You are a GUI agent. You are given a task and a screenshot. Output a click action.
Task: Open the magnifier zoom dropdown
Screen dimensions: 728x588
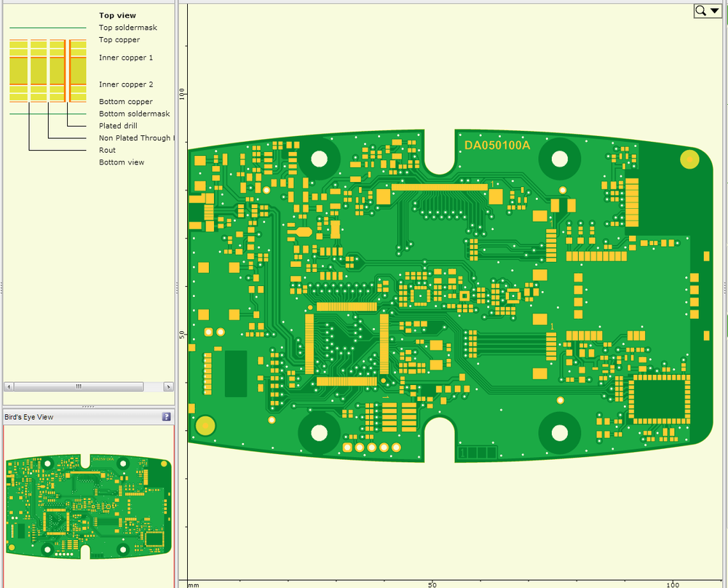(708, 11)
